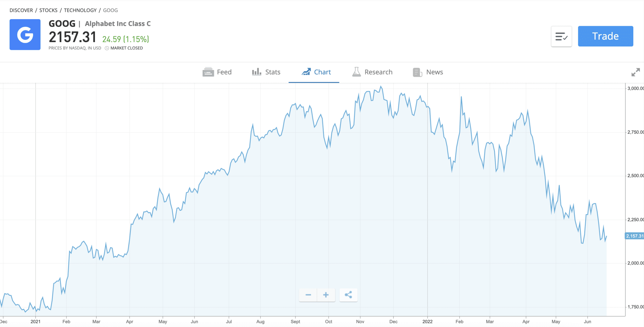Click the 2,157.31 current price label on axis

coord(634,236)
